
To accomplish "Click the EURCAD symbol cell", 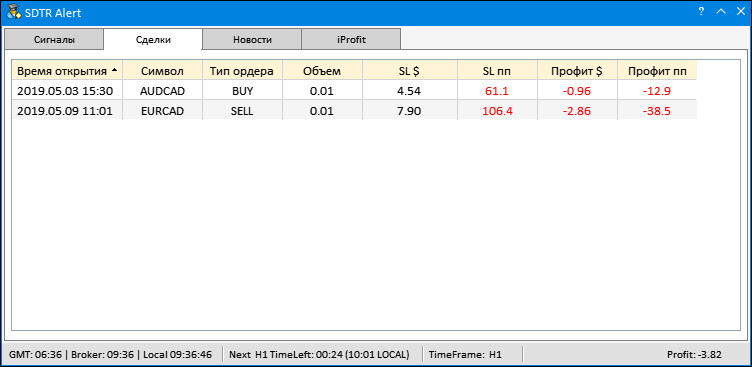I will pyautogui.click(x=163, y=111).
